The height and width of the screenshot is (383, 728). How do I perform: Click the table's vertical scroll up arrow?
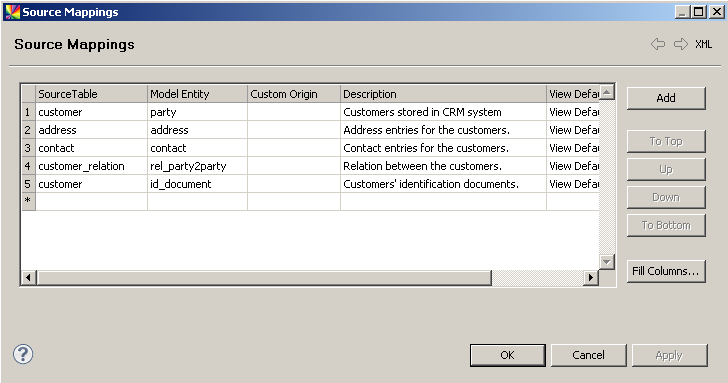pyautogui.click(x=607, y=92)
